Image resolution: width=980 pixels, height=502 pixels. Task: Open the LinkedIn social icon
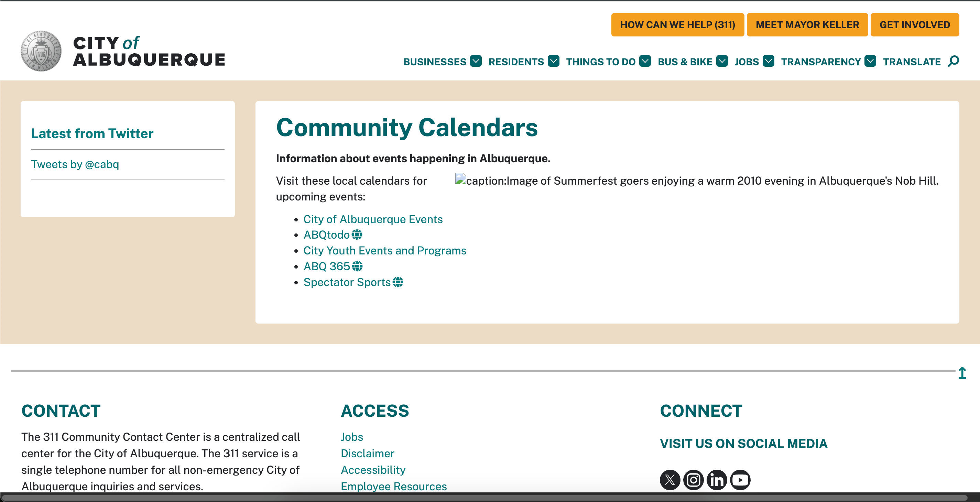[717, 480]
